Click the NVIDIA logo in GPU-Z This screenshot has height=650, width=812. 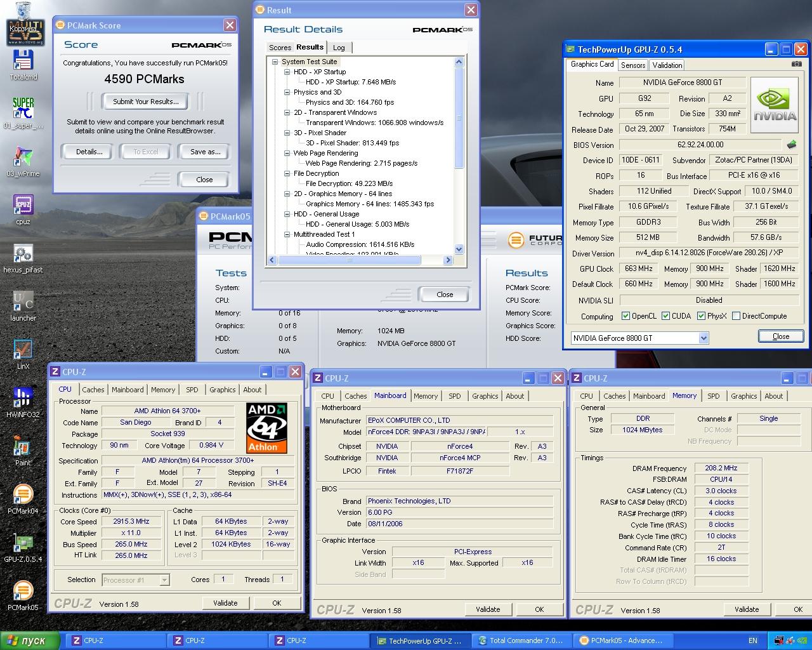(x=775, y=105)
